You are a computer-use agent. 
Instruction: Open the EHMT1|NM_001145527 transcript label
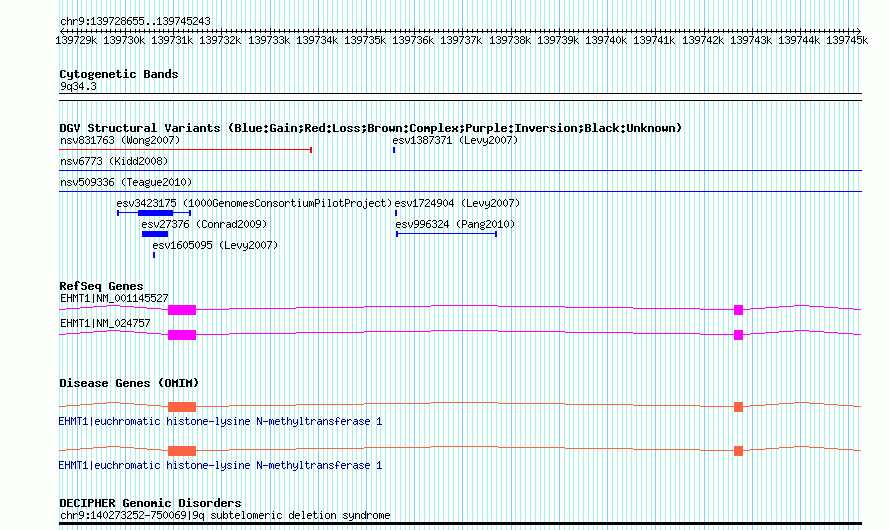pos(114,298)
